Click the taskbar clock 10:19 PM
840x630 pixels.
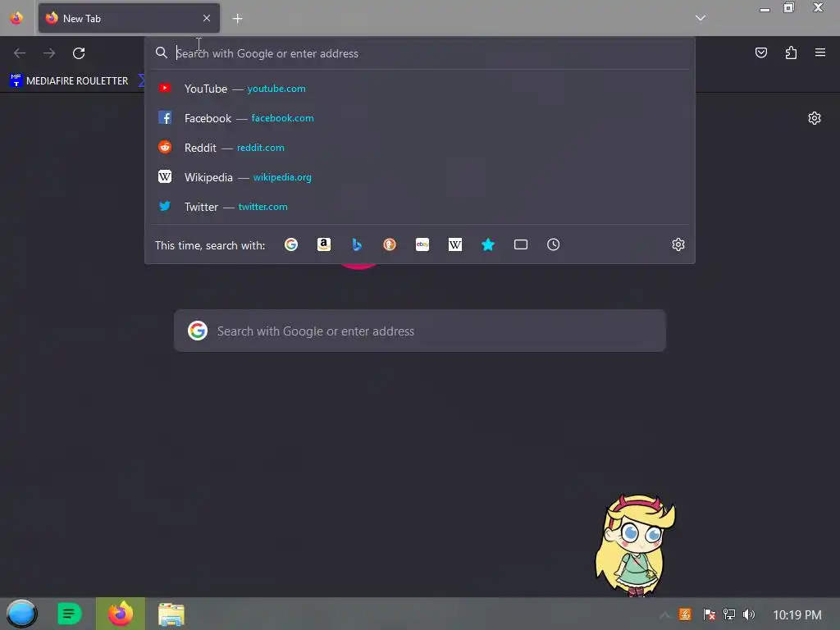click(797, 615)
